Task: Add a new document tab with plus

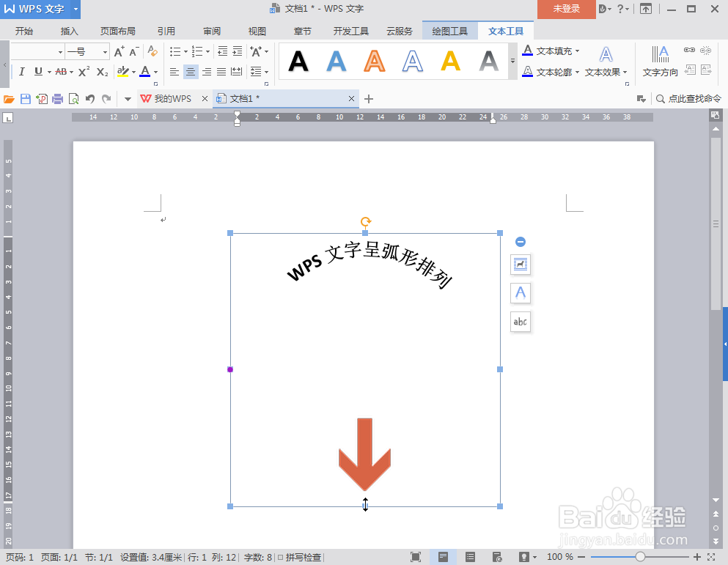Action: click(x=369, y=99)
